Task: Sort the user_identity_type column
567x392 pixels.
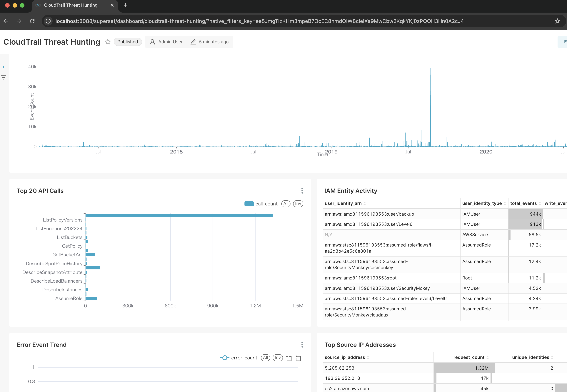Action: point(505,203)
